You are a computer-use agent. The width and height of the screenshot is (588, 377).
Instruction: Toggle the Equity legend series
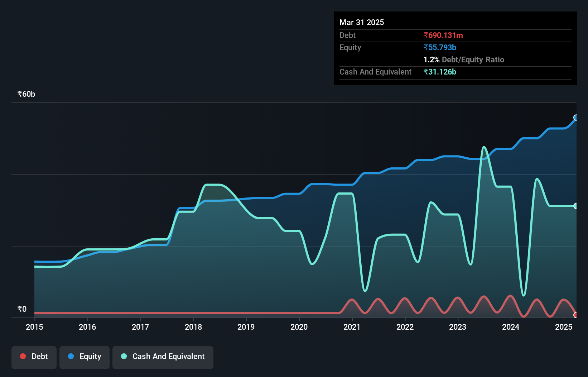(x=85, y=357)
